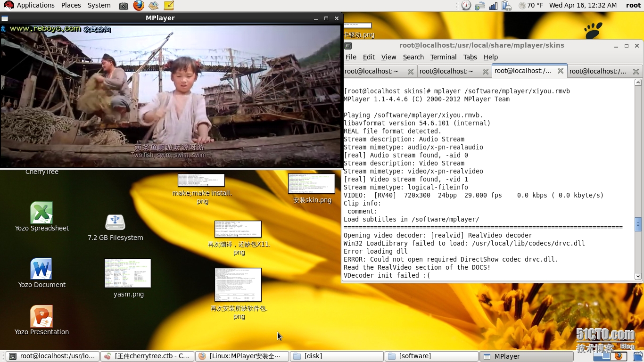Image resolution: width=644 pixels, height=362 pixels.
Task: Switch to the software folder taskbar window
Action: click(431, 356)
